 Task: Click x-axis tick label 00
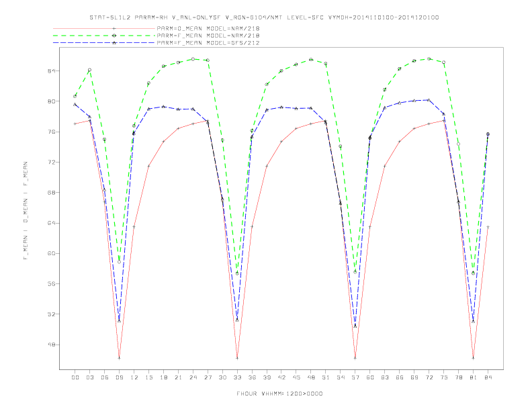tap(75, 377)
